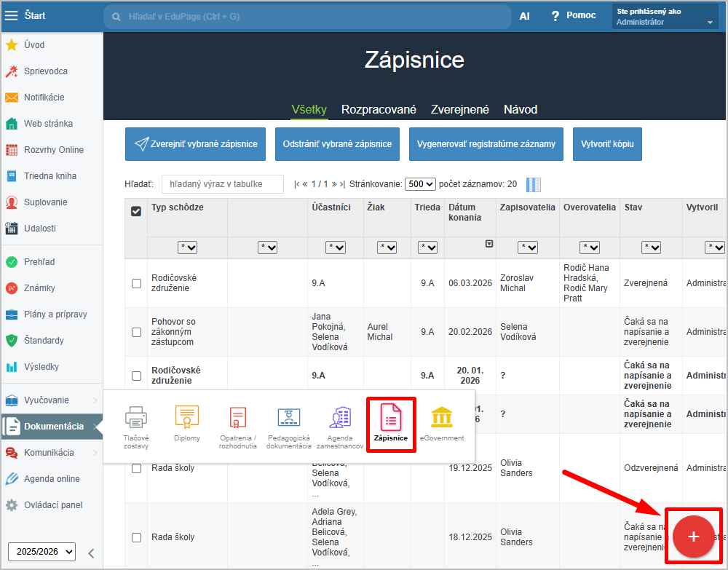
Task: Switch to the Rozpracované tab
Action: pyautogui.click(x=379, y=109)
